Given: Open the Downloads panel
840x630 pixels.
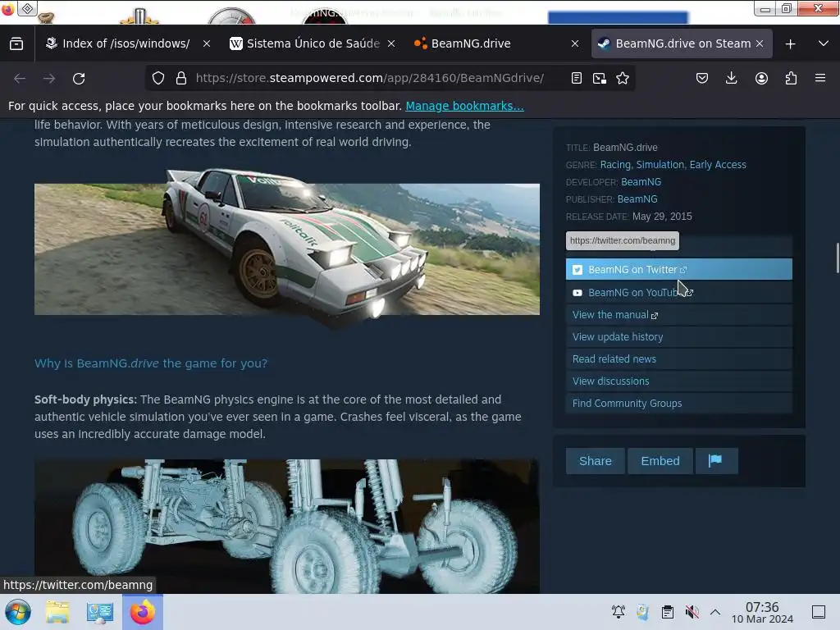Looking at the screenshot, I should 731,78.
